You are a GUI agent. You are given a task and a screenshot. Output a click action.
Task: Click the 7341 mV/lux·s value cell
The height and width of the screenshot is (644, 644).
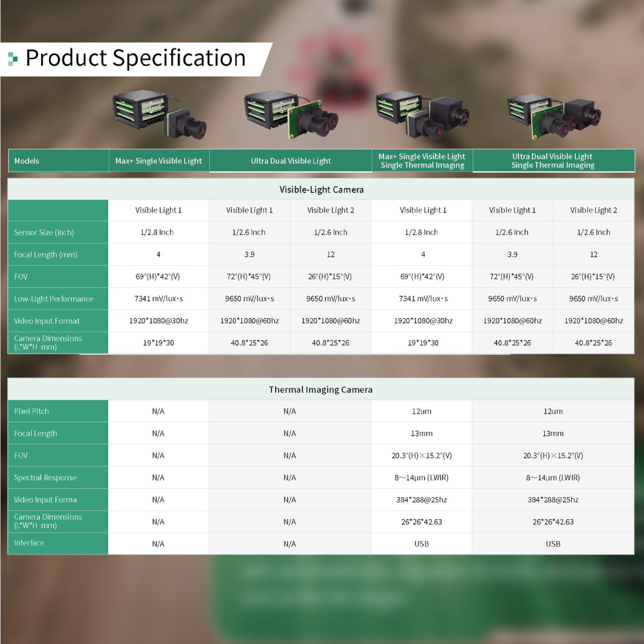[158, 298]
